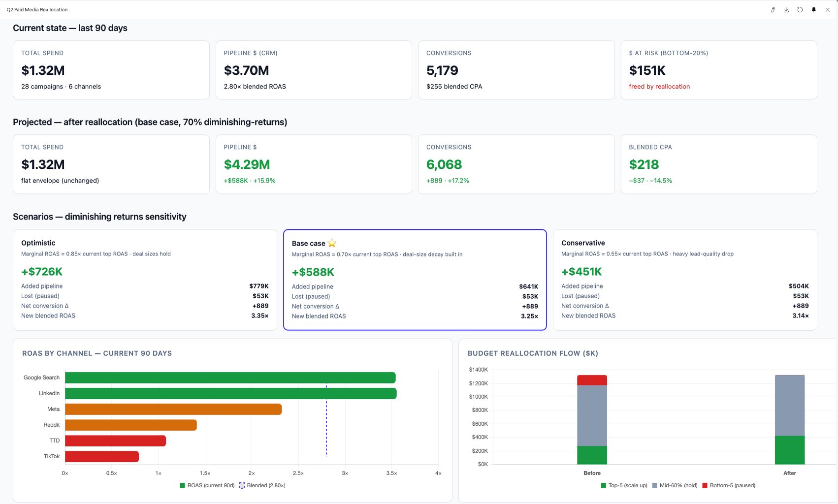This screenshot has height=504, width=838.
Task: Download the Q2 Paid Media Reallocation report
Action: [x=786, y=10]
